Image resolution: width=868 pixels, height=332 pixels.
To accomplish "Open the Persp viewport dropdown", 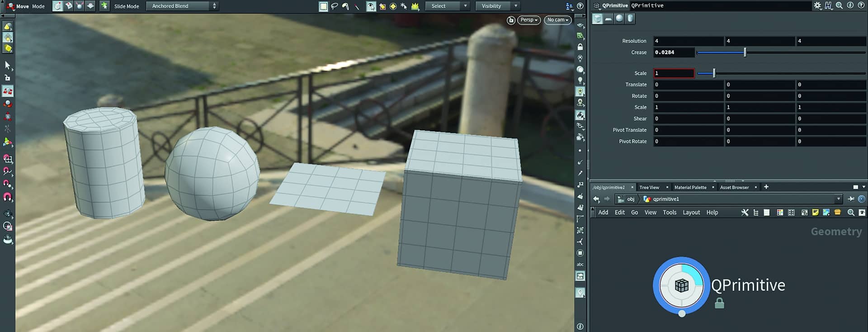I will click(x=529, y=20).
